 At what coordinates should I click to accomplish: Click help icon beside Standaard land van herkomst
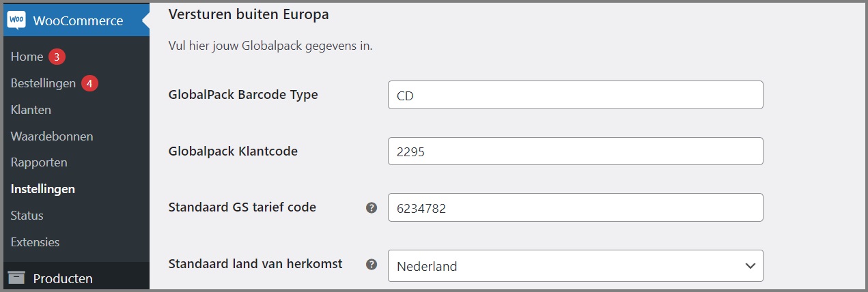tap(372, 264)
